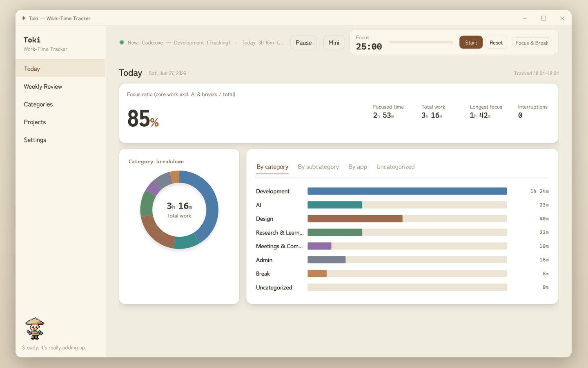Select the By category tab
Image resolution: width=588 pixels, height=368 pixels.
coord(272,167)
